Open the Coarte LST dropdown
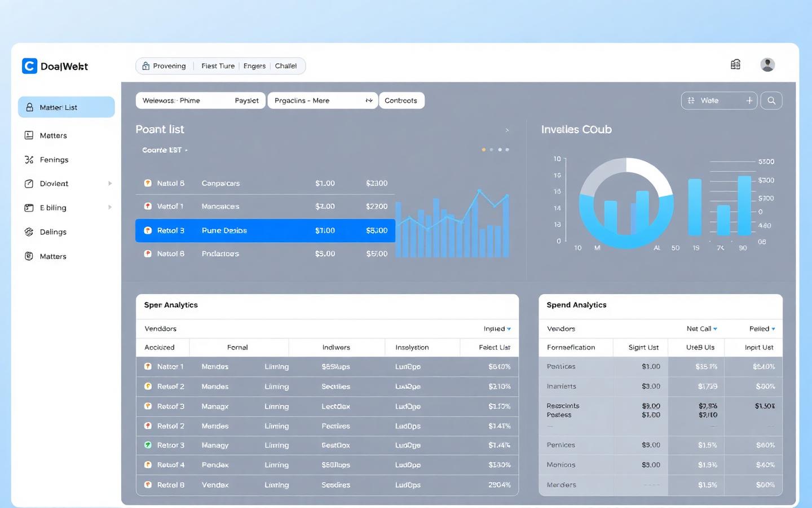The height and width of the screenshot is (508, 812). click(165, 150)
